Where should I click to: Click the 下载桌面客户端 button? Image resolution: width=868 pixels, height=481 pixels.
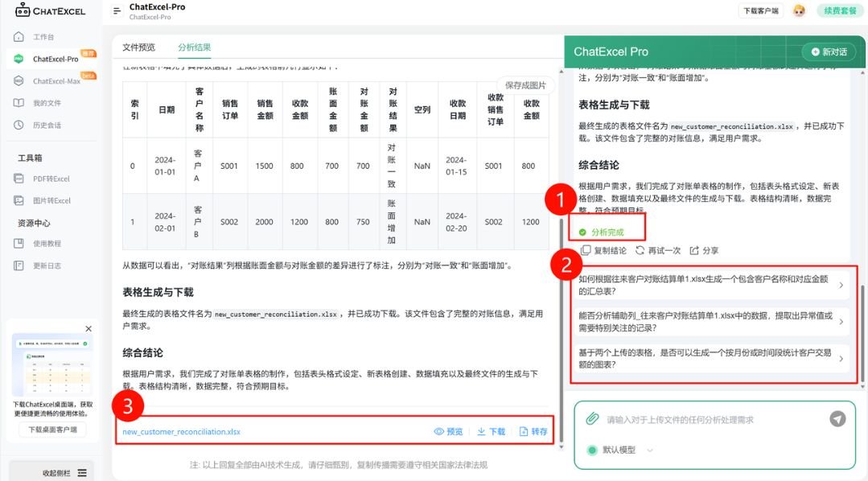[x=52, y=430]
